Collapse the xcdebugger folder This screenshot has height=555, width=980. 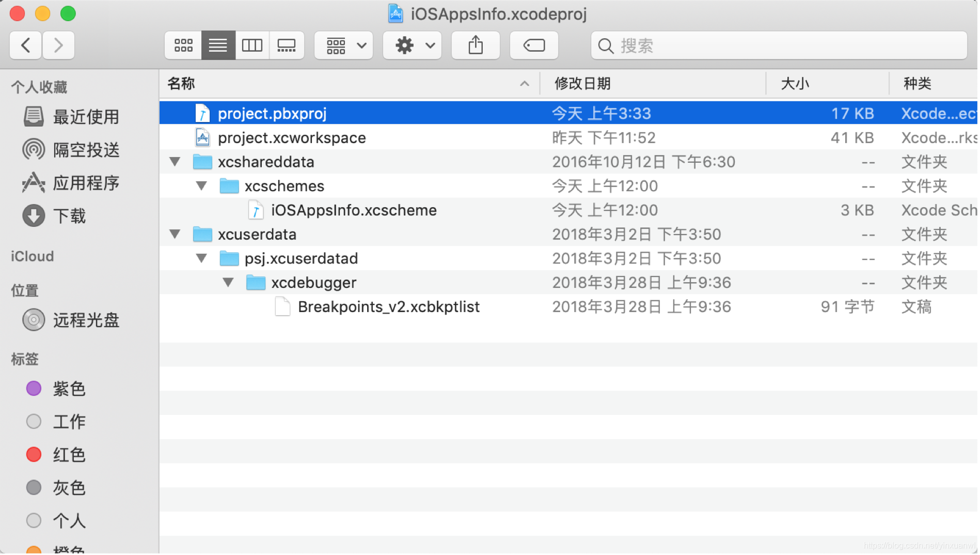tap(228, 283)
